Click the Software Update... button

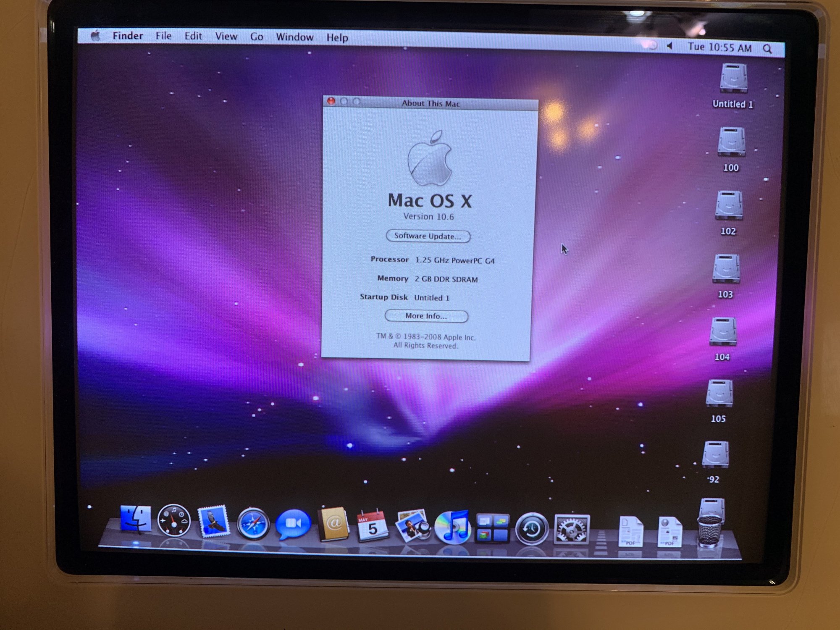click(428, 236)
